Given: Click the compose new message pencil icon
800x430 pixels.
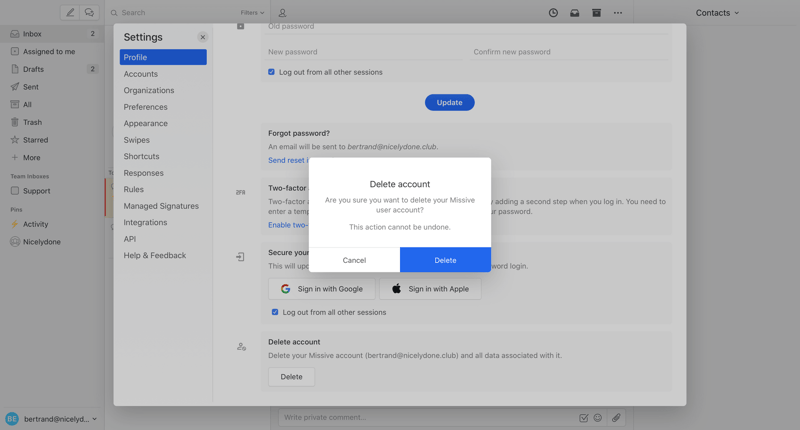Looking at the screenshot, I should tap(70, 12).
